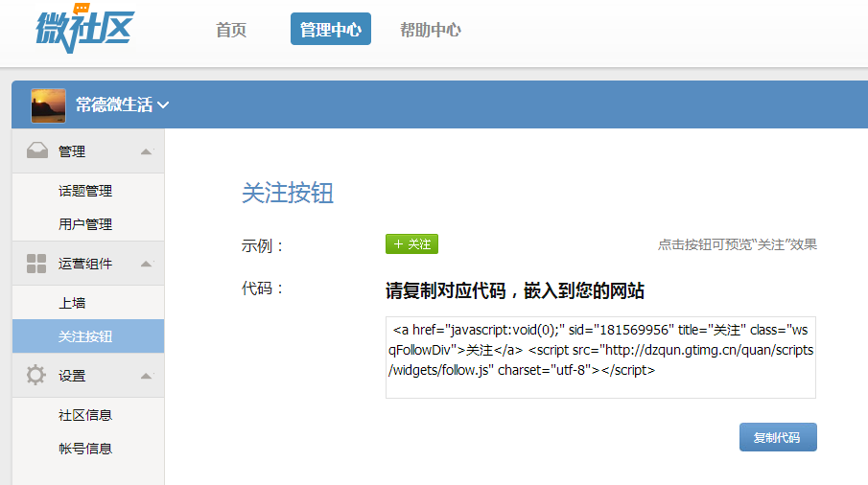868x485 pixels.
Task: Click inside the embed code text box
Action: coord(600,358)
